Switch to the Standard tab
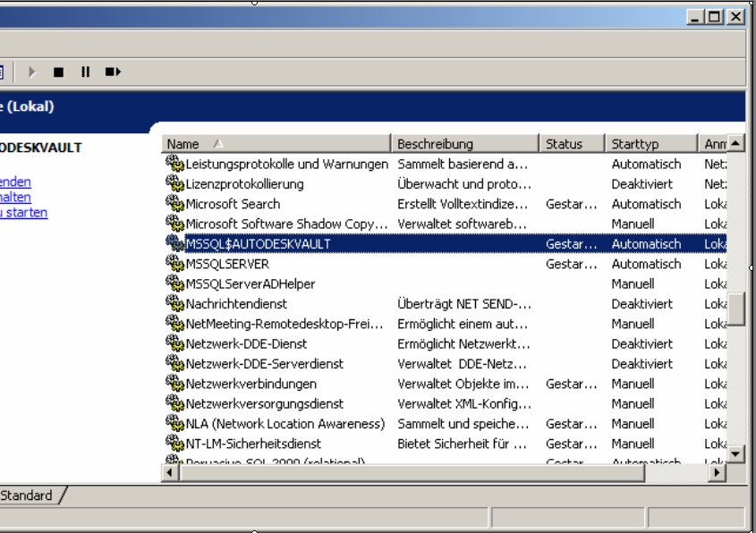The width and height of the screenshot is (756, 533). [x=29, y=495]
